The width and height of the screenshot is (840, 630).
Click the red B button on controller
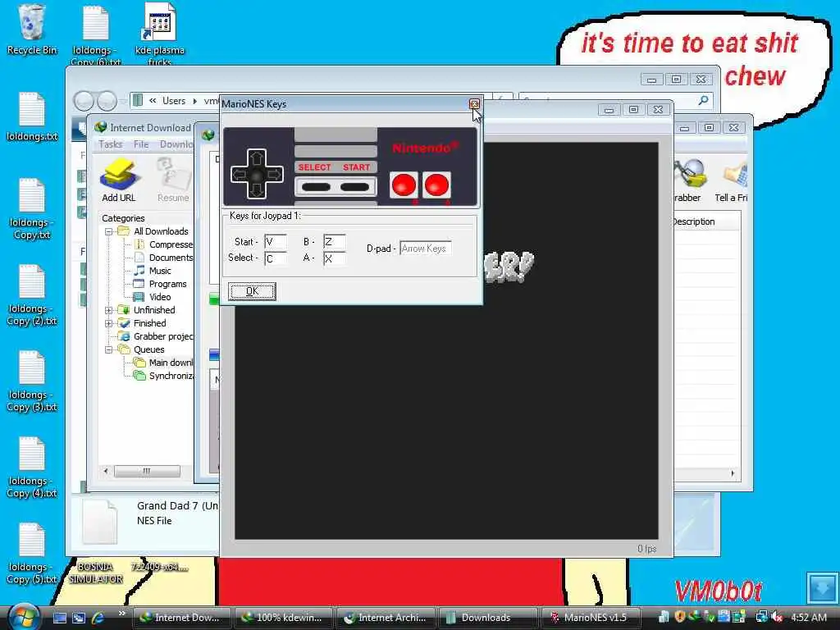[404, 185]
